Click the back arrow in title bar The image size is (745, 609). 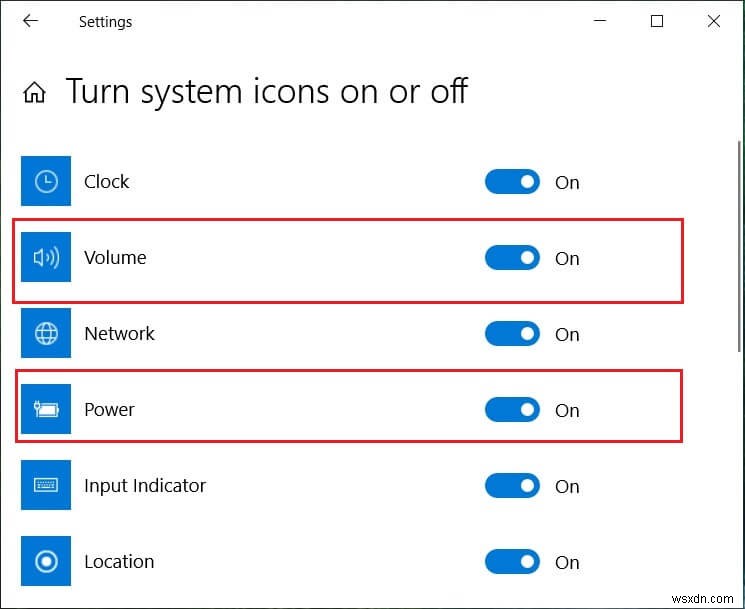click(x=30, y=21)
